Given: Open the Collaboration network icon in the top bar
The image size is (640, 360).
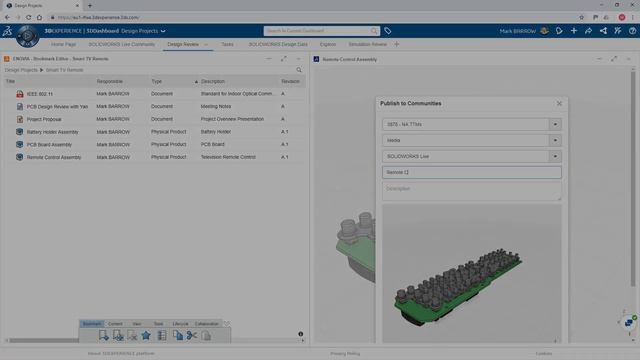Looking at the screenshot, I should pyautogui.click(x=603, y=31).
